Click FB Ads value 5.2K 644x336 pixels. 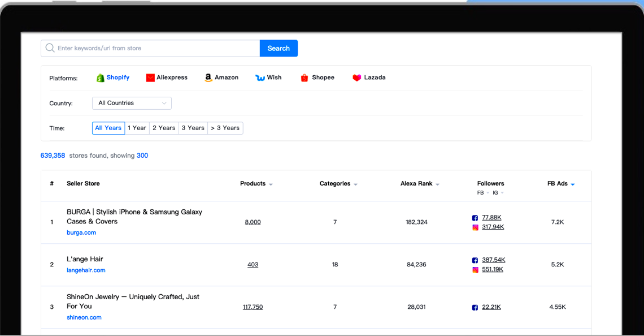[x=558, y=264]
